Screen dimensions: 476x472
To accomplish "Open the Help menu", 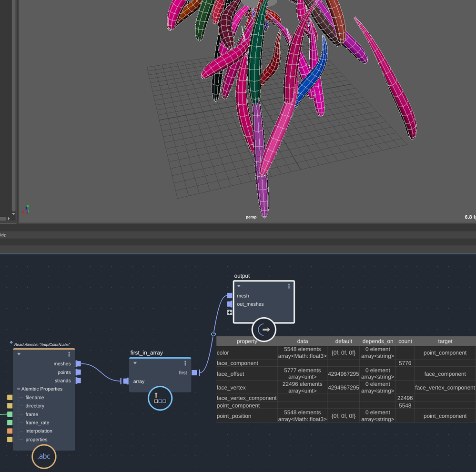I will pos(3,235).
